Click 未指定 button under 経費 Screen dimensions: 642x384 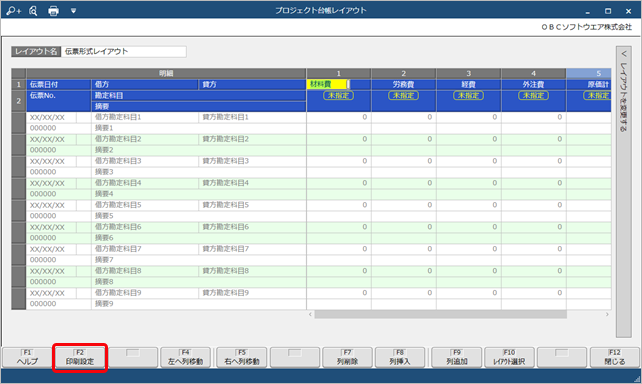pyautogui.click(x=468, y=95)
